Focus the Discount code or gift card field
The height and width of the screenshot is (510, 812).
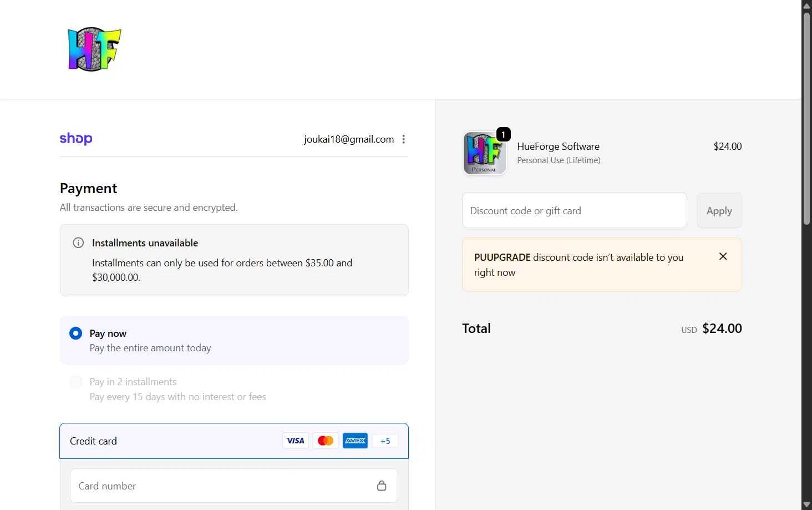pyautogui.click(x=575, y=210)
